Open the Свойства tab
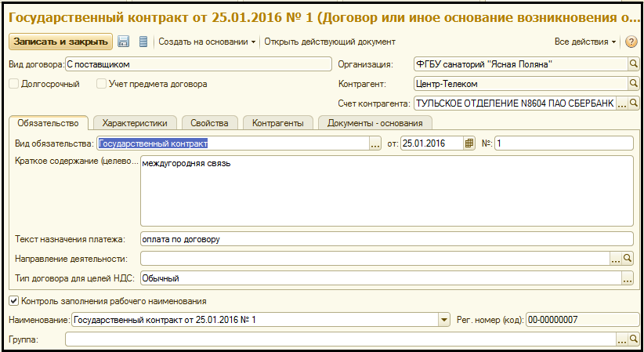Image resolution: width=644 pixels, height=352 pixels. pos(209,123)
